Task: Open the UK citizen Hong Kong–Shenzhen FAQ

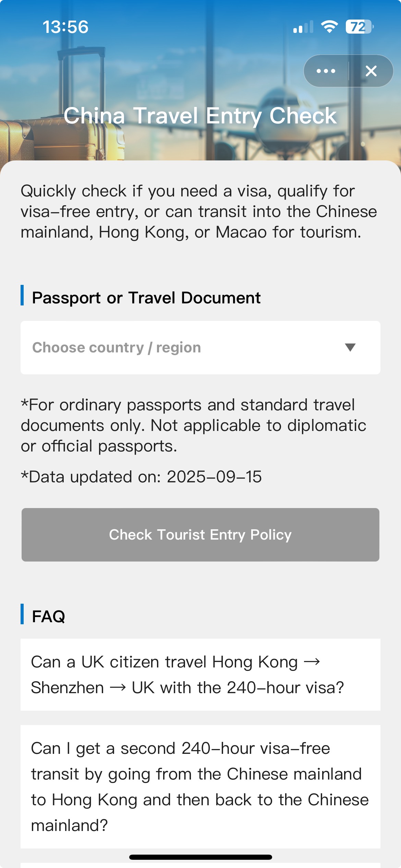Action: (x=200, y=674)
